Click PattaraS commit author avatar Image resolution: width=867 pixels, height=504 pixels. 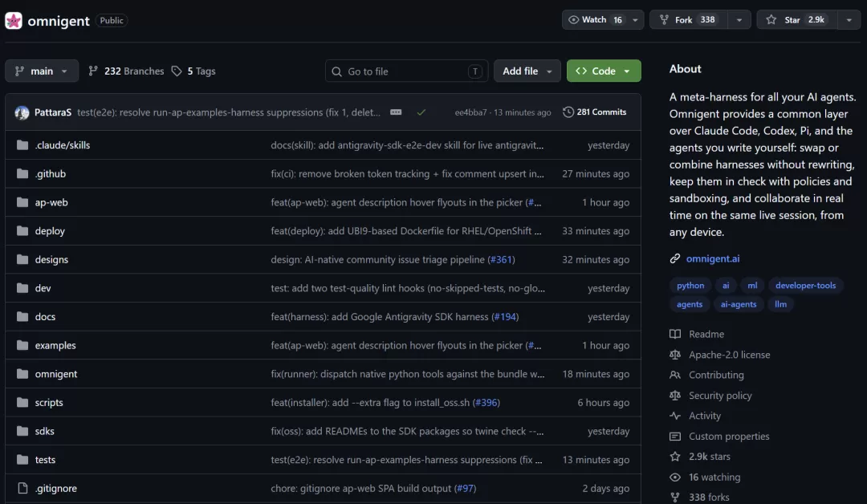point(22,112)
